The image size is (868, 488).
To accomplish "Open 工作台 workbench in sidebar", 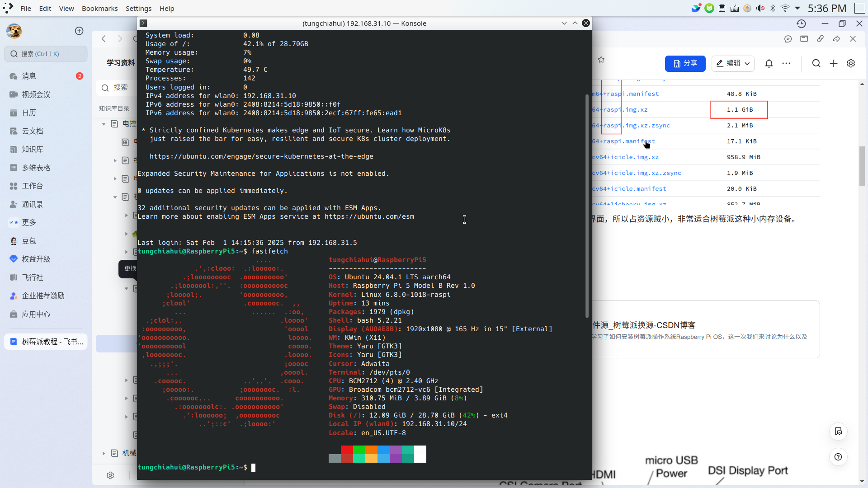I will (46, 186).
